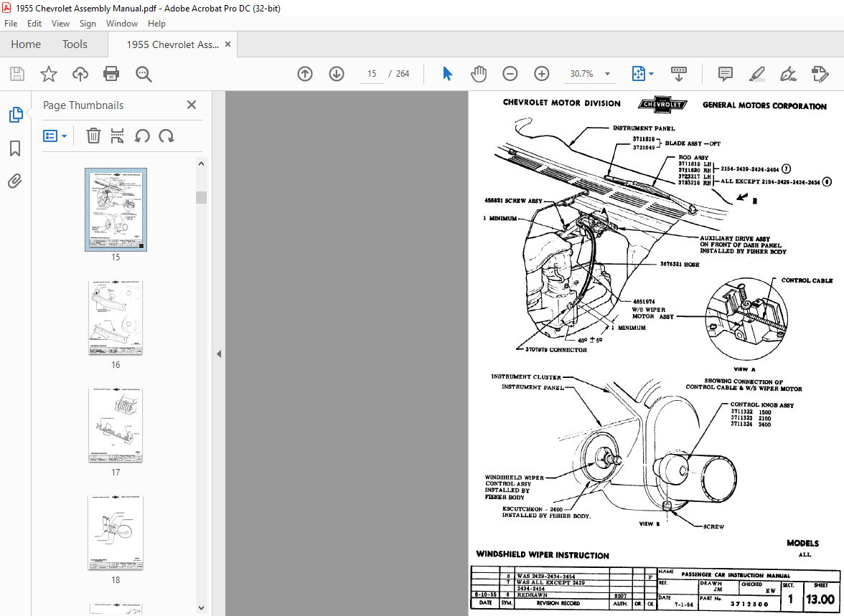The image size is (844, 616).
Task: Open the Sign menu
Action: point(88,24)
